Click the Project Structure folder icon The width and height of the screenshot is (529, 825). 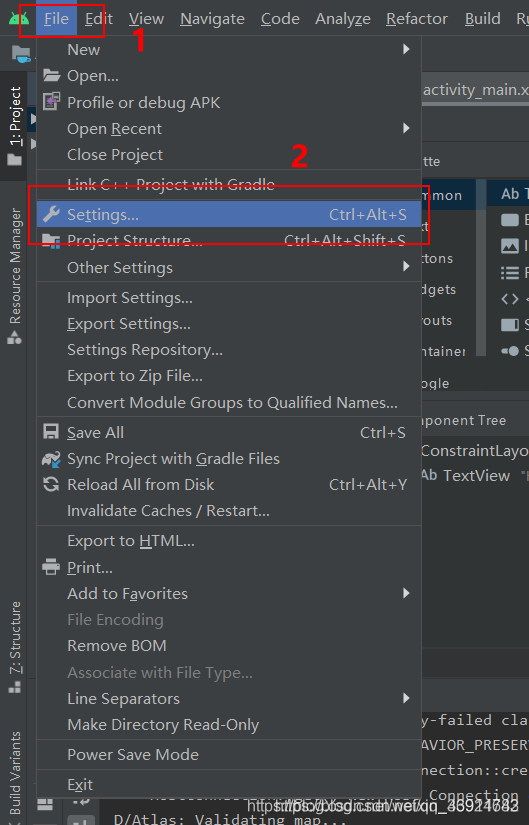point(51,240)
